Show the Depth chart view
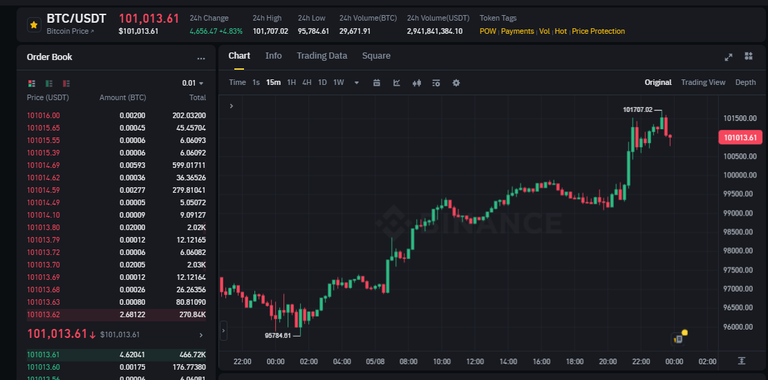Image resolution: width=768 pixels, height=380 pixels. (745, 82)
